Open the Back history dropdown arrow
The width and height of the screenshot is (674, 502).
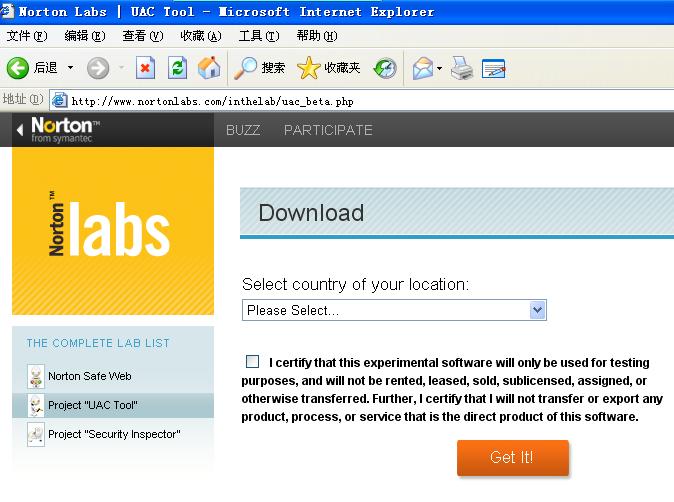tap(70, 68)
